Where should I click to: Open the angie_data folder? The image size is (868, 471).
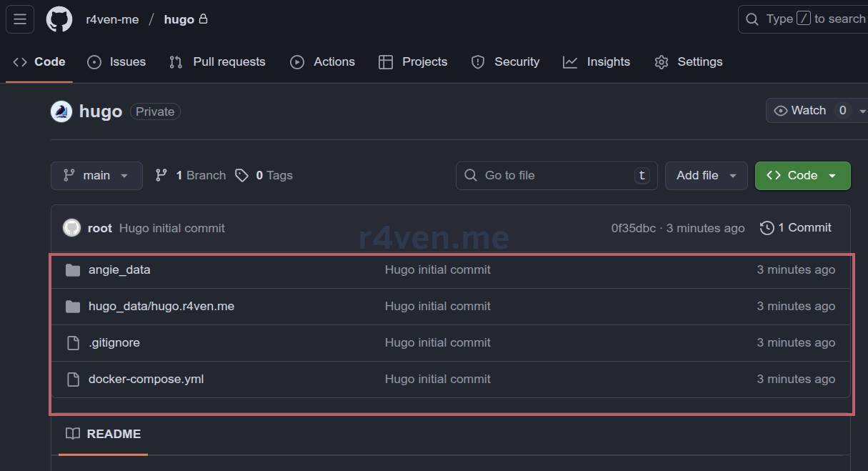coord(119,270)
